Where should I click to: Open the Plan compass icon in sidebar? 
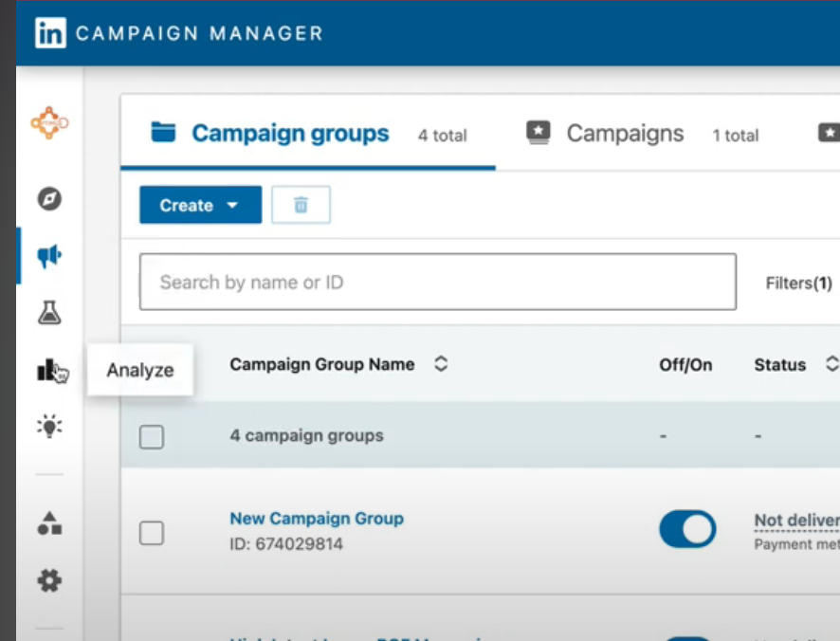coord(49,199)
